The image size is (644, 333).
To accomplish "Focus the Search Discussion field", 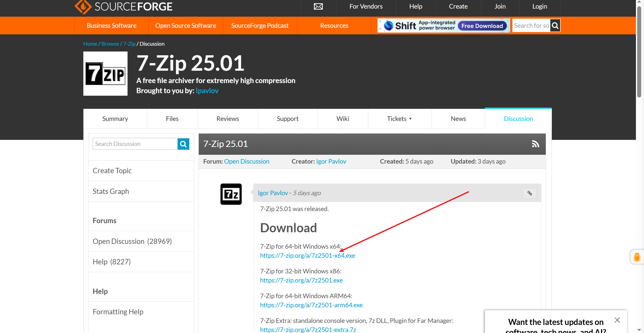I will (135, 144).
